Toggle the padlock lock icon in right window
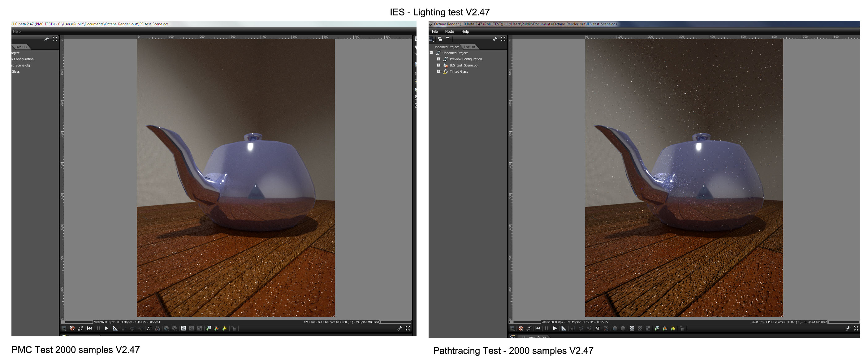The width and height of the screenshot is (868, 358). point(682,328)
